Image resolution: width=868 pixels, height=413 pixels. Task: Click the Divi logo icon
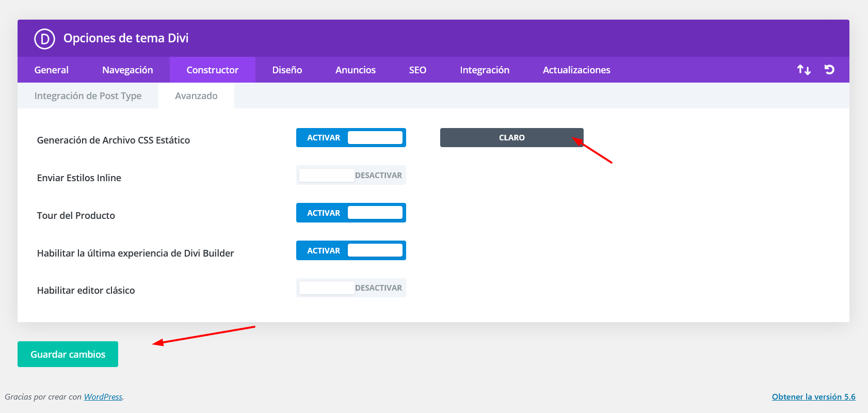(44, 39)
